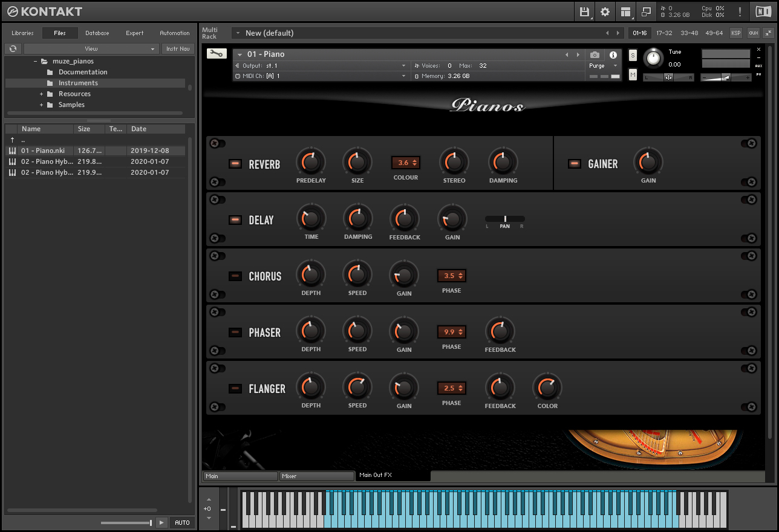Image resolution: width=779 pixels, height=532 pixels.
Task: Toggle the aux sends view button
Action: (x=753, y=33)
